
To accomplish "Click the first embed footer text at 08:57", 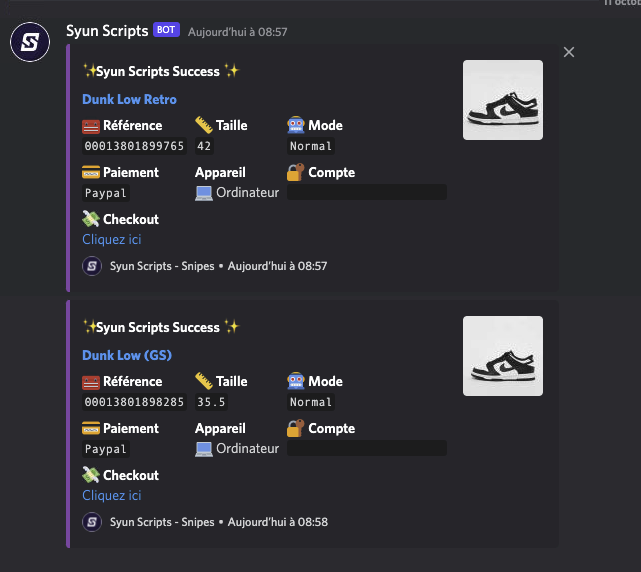I will (218, 266).
